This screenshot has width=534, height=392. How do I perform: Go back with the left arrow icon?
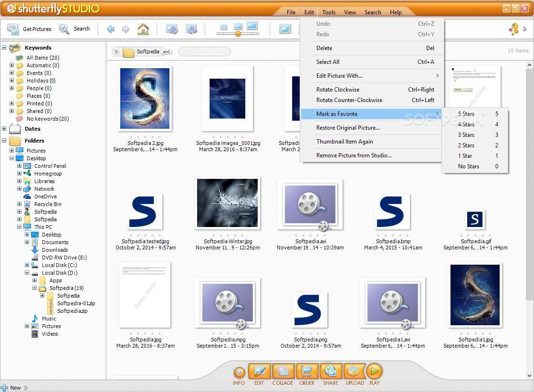pyautogui.click(x=110, y=29)
